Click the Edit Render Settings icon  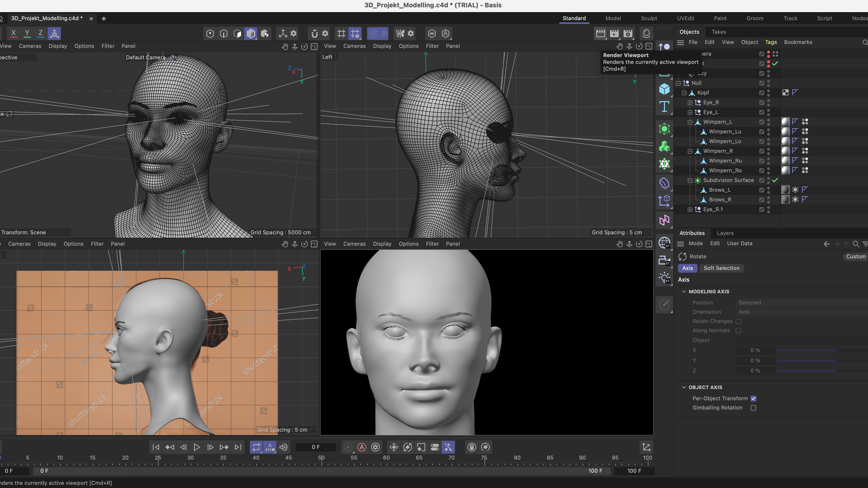coord(627,33)
